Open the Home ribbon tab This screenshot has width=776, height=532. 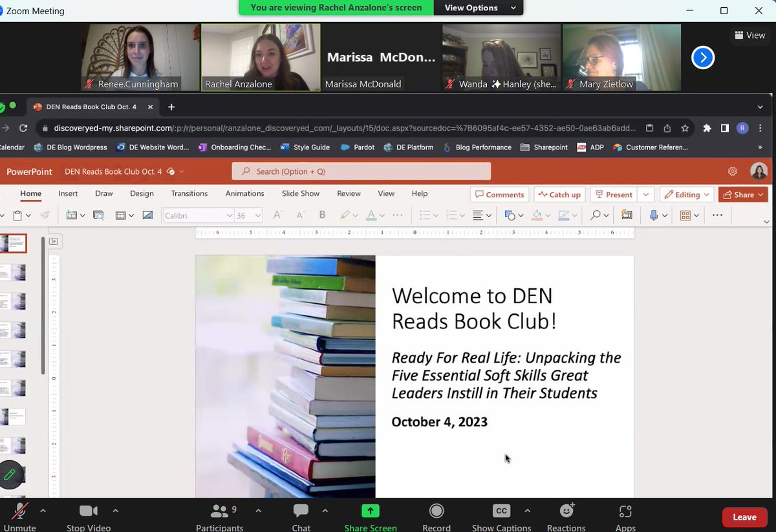click(x=30, y=193)
